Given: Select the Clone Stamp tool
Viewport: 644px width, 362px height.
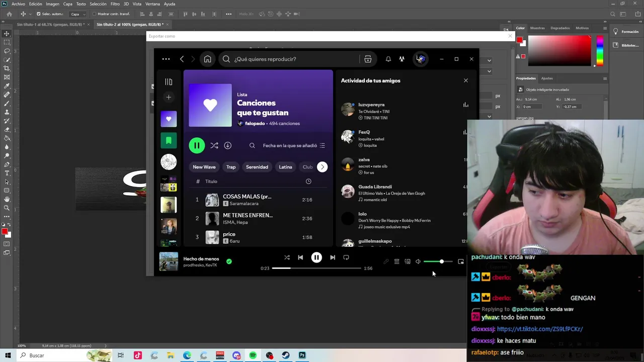Looking at the screenshot, I should tap(7, 112).
